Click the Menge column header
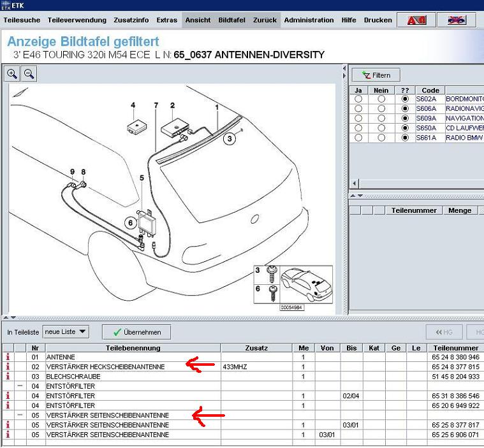 [460, 210]
